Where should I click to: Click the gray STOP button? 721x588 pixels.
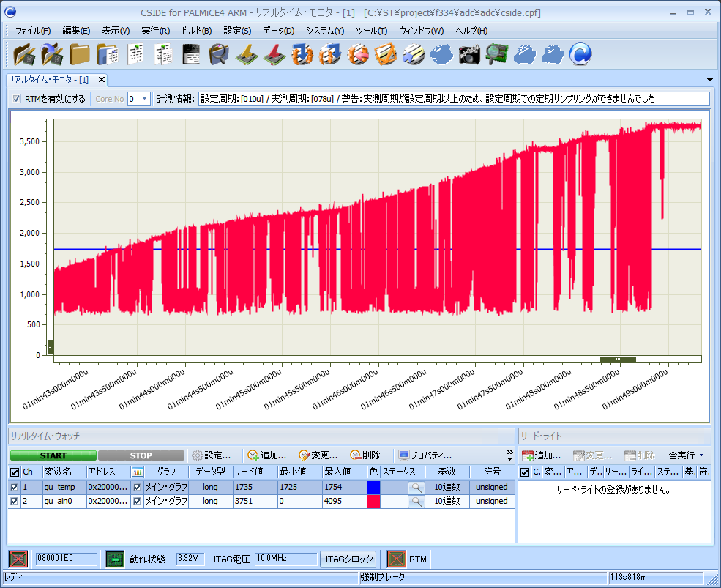(x=141, y=455)
